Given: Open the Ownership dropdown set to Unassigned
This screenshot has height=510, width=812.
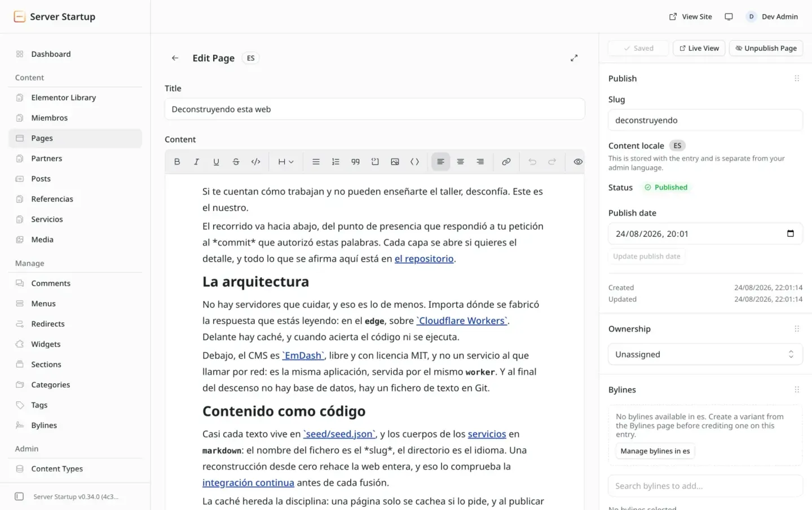Looking at the screenshot, I should tap(705, 354).
